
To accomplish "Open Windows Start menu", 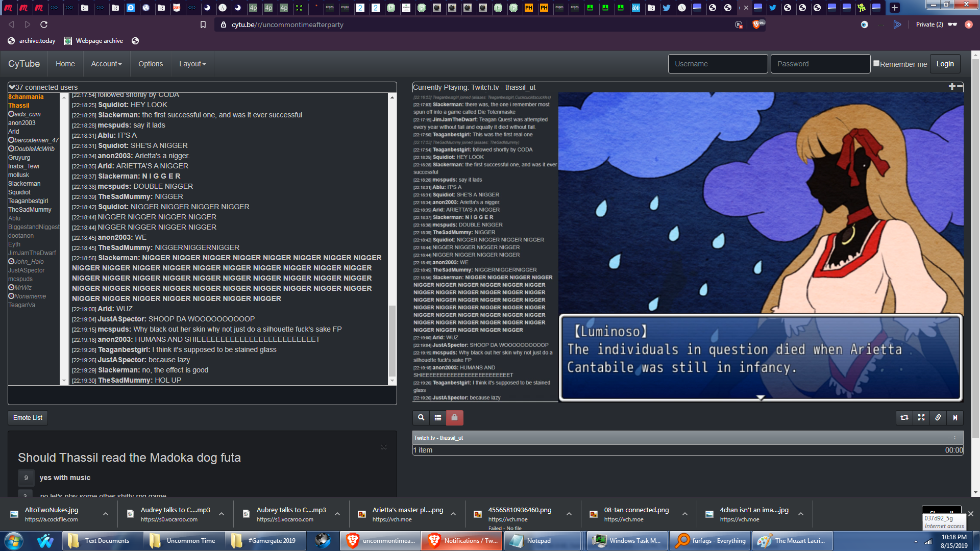I will [x=13, y=541].
